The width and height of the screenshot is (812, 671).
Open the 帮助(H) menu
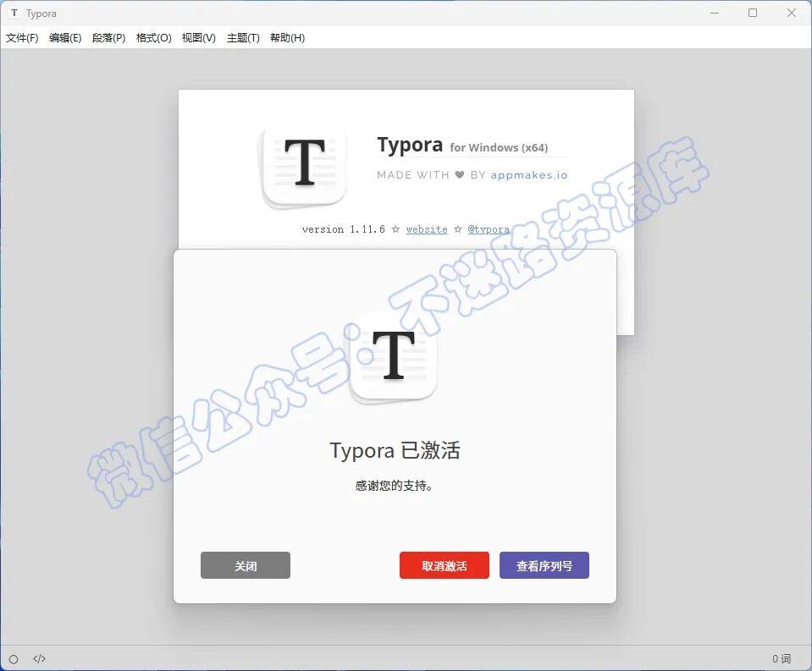pos(287,38)
